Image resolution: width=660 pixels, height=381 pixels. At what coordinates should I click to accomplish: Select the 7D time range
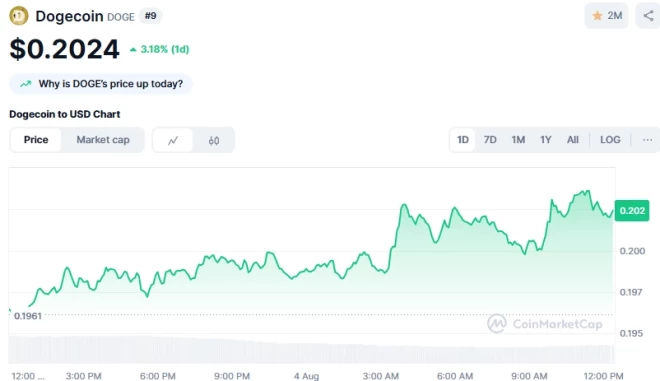pos(490,140)
